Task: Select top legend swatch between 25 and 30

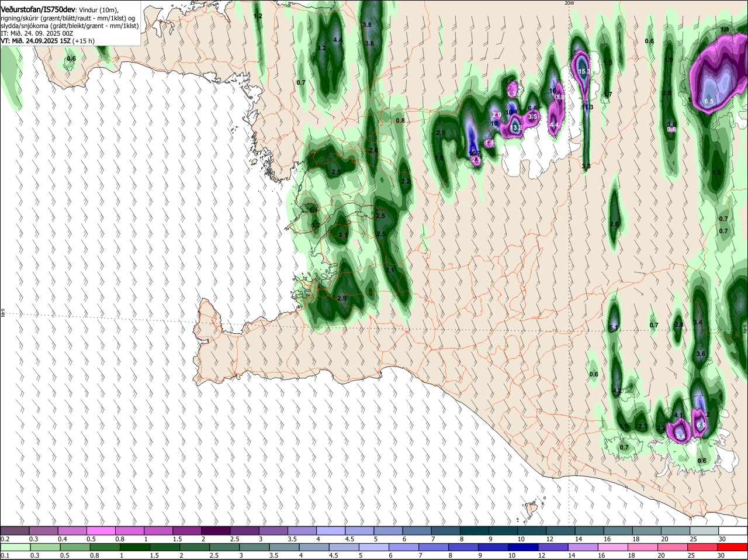Action: tap(705, 530)
